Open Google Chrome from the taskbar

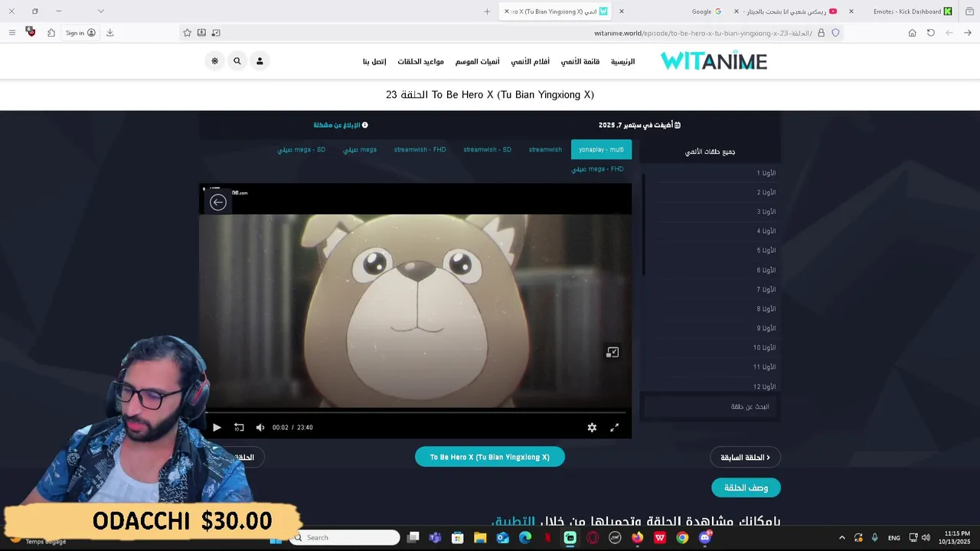tap(682, 538)
